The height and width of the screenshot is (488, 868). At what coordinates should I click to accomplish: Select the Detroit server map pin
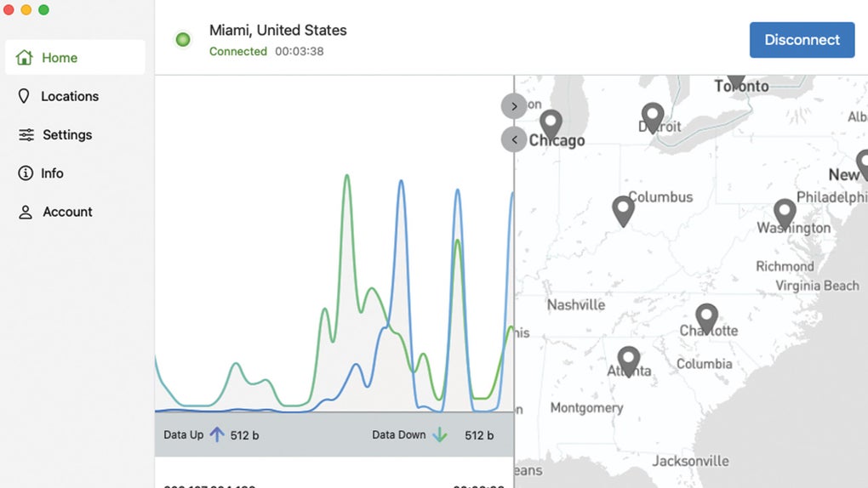pos(653,116)
